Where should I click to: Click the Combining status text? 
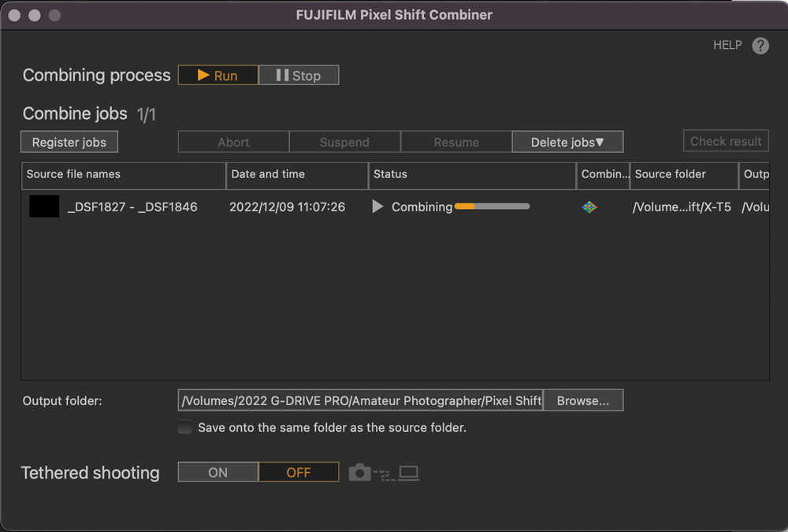422,206
